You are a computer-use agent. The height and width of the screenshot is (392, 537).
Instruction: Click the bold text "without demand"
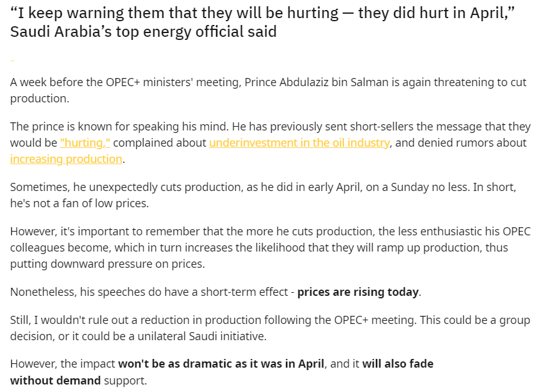[x=56, y=380]
